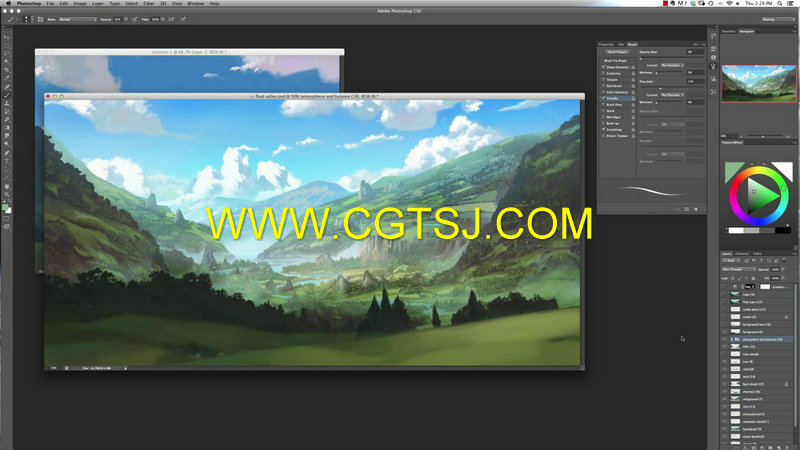Select the Zoom tool
This screenshot has width=800, height=450.
tap(7, 194)
